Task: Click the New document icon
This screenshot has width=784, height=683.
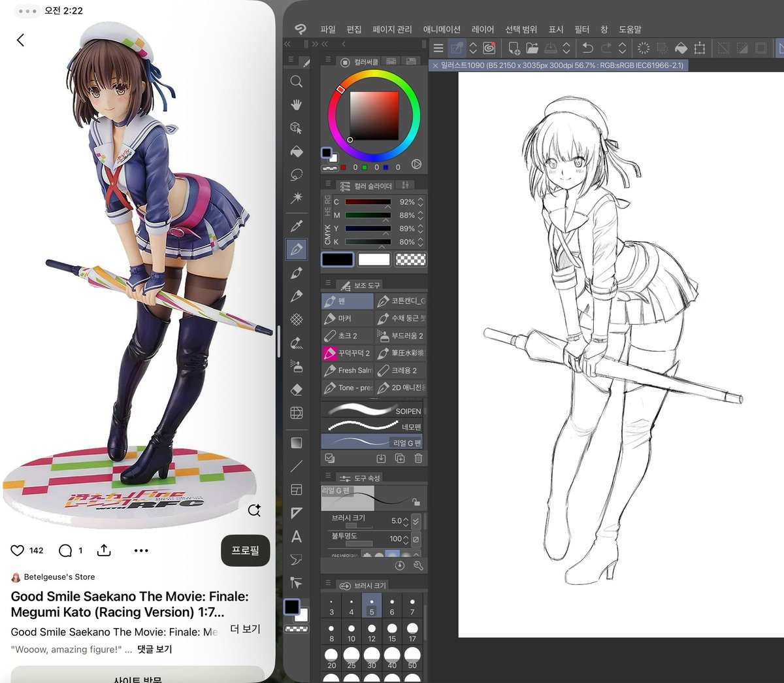Action: [x=514, y=48]
